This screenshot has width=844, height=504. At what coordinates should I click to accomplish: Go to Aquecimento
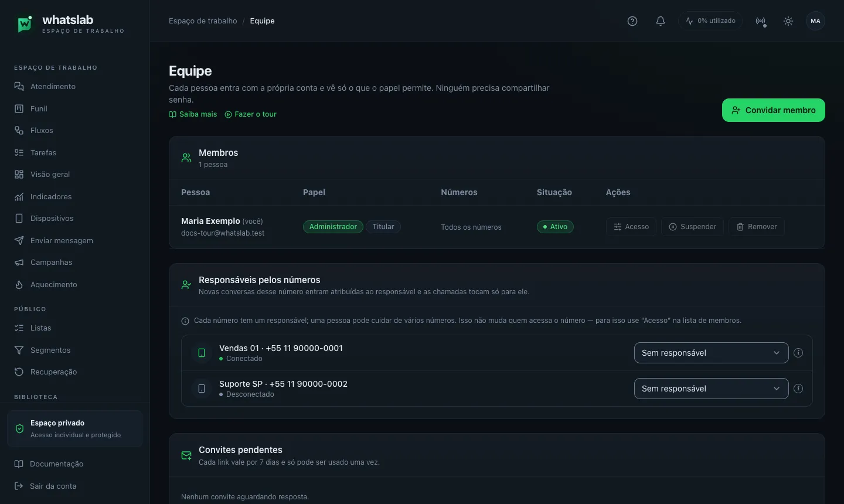pyautogui.click(x=53, y=285)
